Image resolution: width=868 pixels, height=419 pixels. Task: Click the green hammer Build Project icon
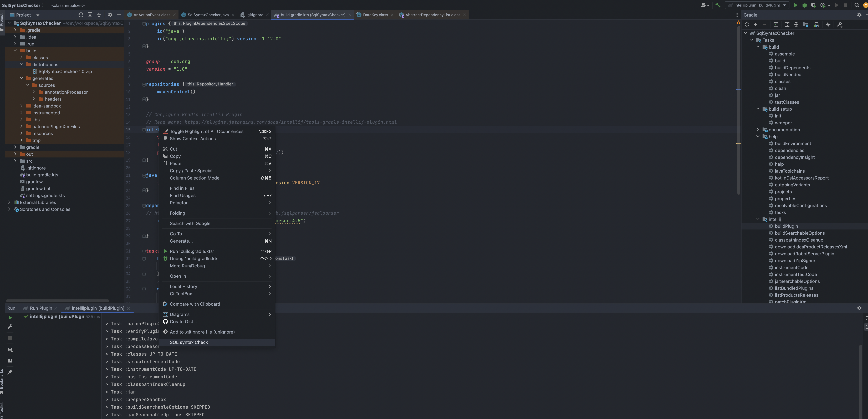point(718,5)
